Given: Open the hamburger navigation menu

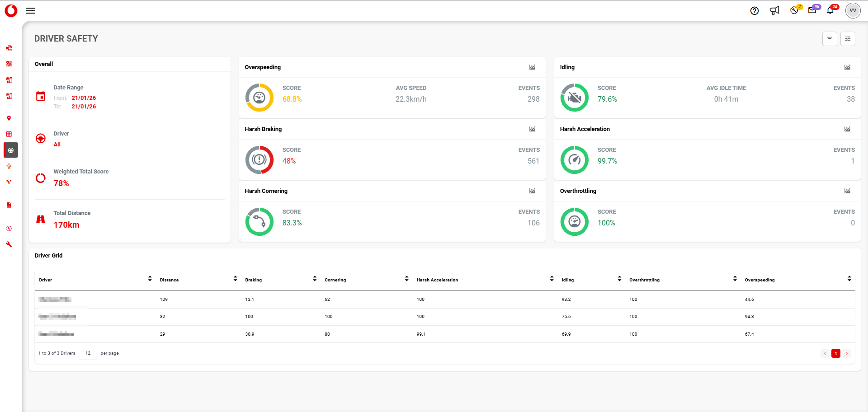Looking at the screenshot, I should point(31,10).
